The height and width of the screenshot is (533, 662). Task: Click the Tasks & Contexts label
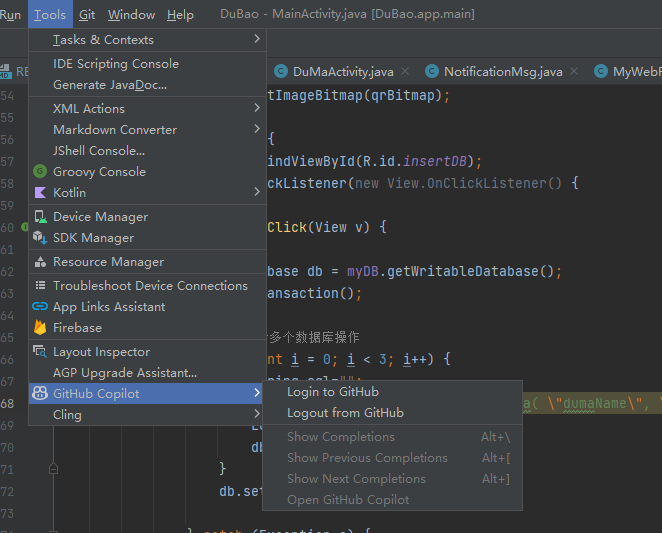(103, 40)
